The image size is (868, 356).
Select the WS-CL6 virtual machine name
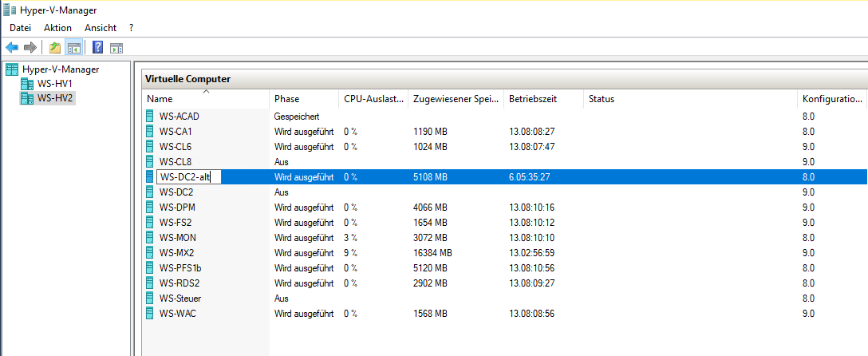pos(176,147)
